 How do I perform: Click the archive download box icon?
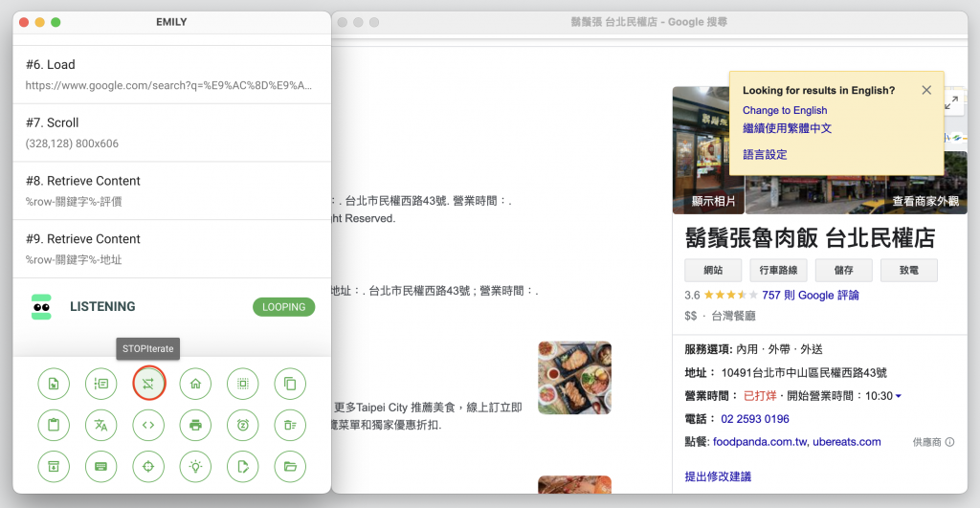coord(54,466)
